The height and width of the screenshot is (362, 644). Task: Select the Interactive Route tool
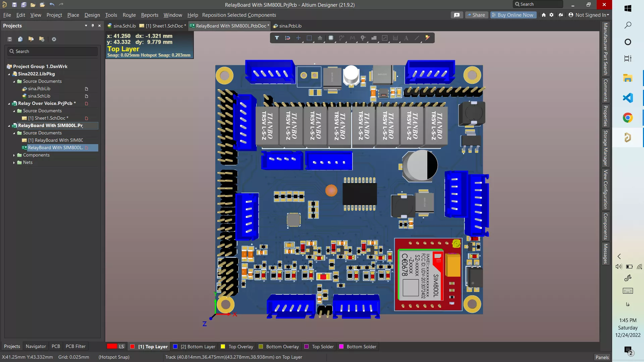(x=341, y=38)
